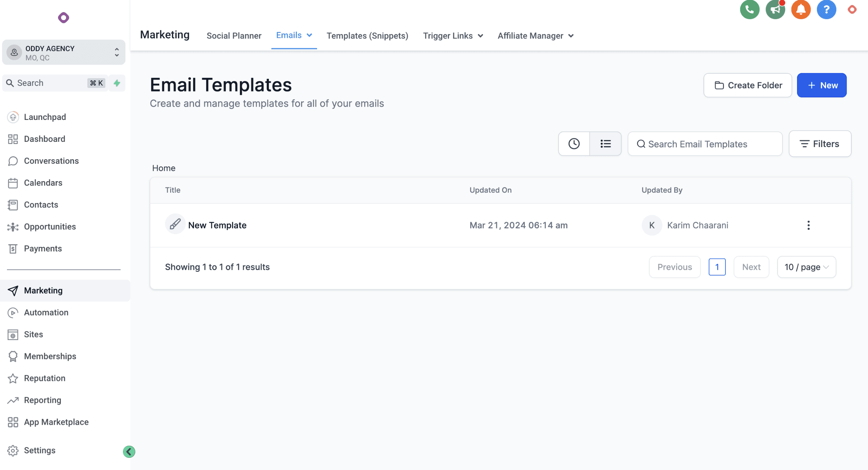Open the Templates (Snippets) tab
The image size is (868, 470).
(367, 36)
